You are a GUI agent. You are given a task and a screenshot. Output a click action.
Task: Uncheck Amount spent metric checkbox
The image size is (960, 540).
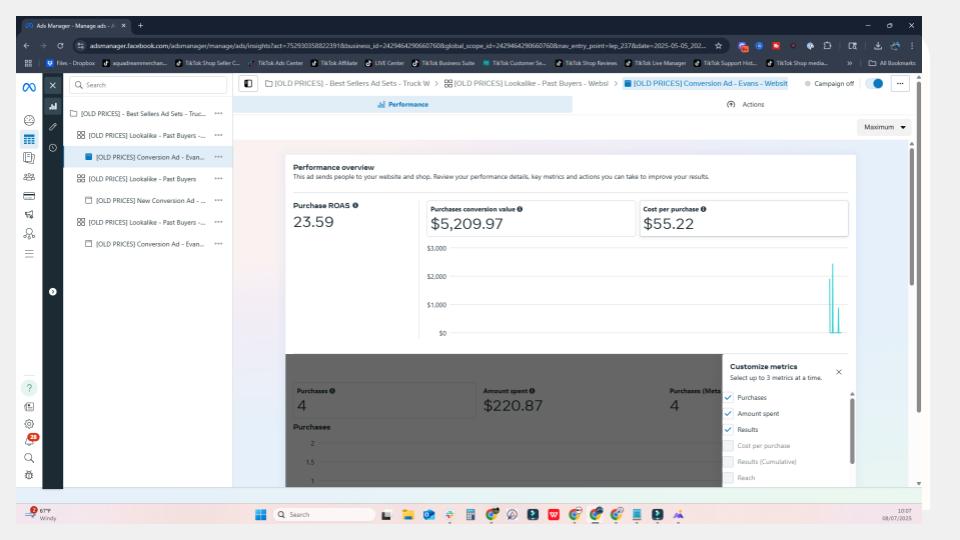click(728, 413)
